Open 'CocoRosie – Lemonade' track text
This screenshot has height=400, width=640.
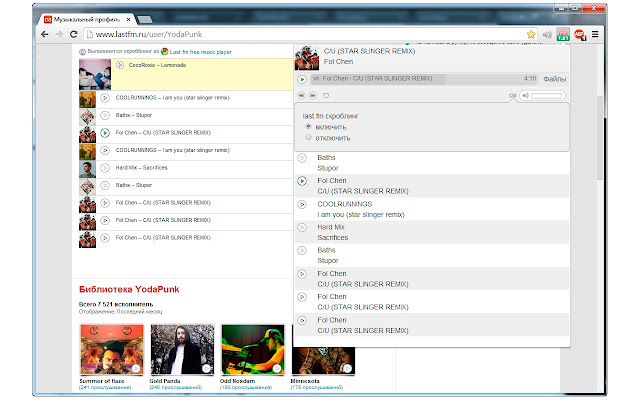158,65
